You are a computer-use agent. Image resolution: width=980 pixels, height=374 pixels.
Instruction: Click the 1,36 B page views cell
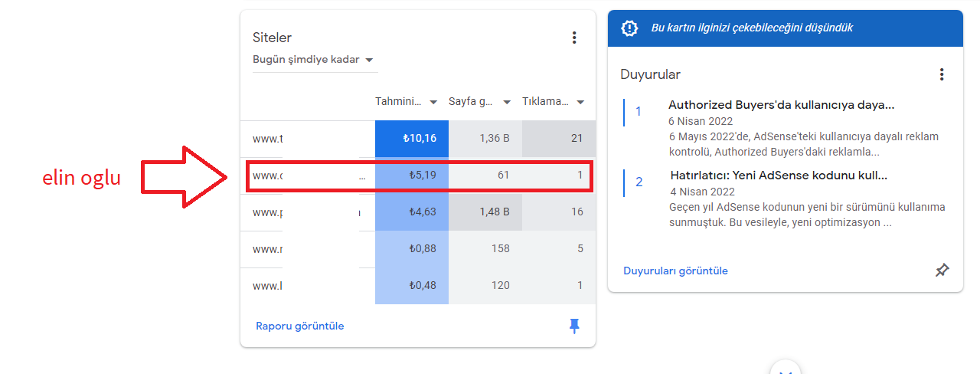pos(485,139)
